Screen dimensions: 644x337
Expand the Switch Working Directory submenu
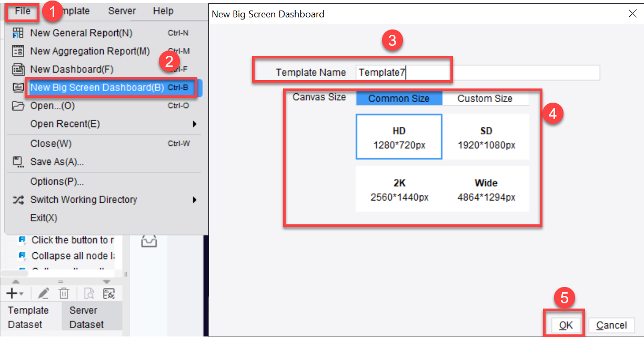click(195, 200)
